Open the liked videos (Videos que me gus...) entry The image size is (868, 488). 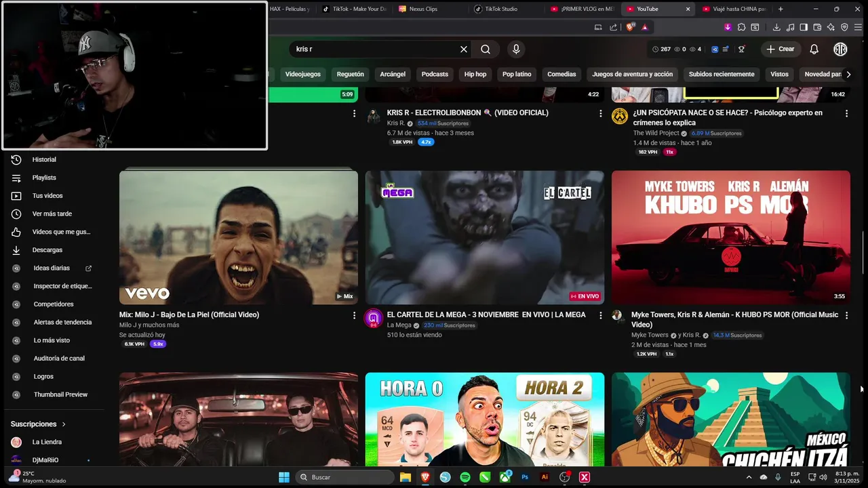click(x=54, y=232)
